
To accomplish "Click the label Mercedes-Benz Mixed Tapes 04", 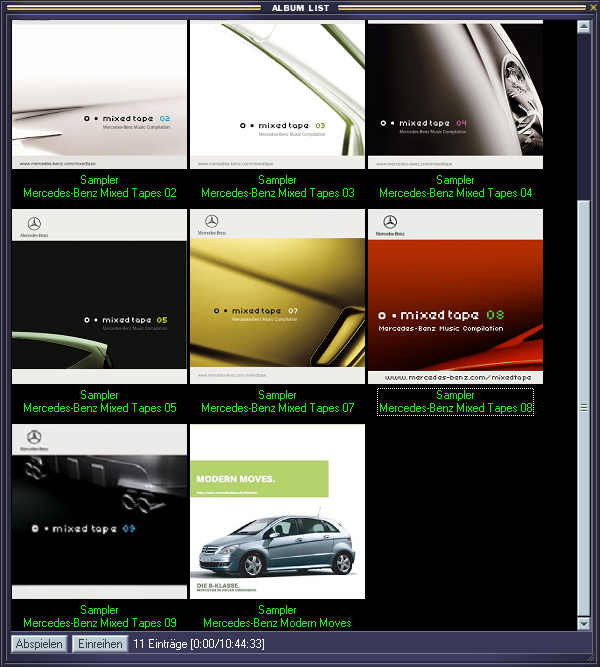I will click(x=456, y=193).
